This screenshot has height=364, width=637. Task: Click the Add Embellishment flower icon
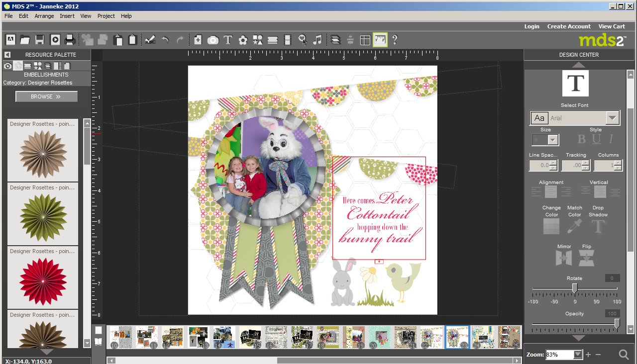click(x=243, y=40)
